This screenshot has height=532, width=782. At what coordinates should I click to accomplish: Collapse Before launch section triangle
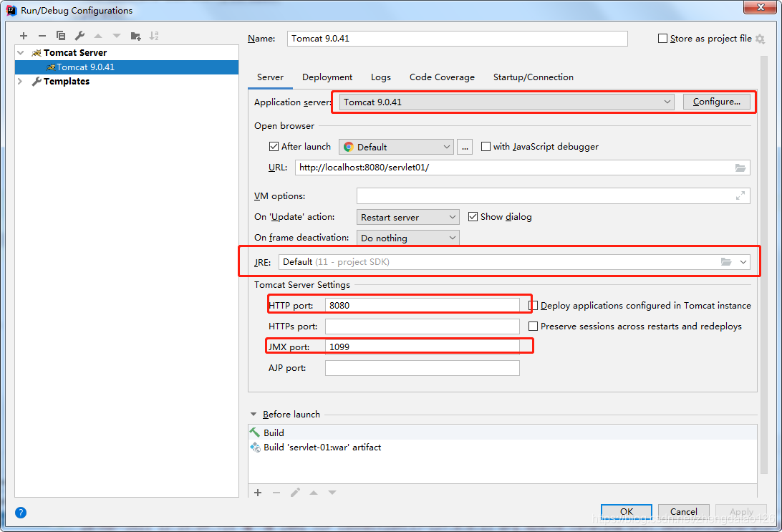tap(254, 415)
